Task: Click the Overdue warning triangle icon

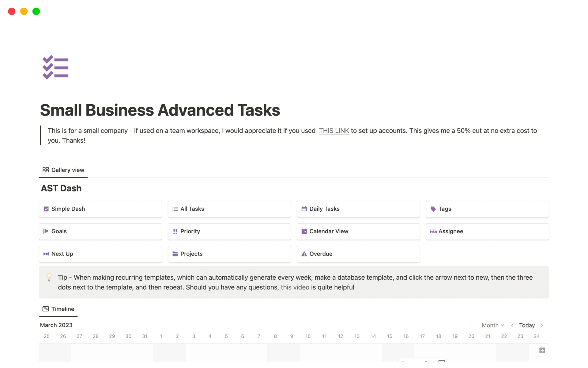Action: pyautogui.click(x=304, y=254)
